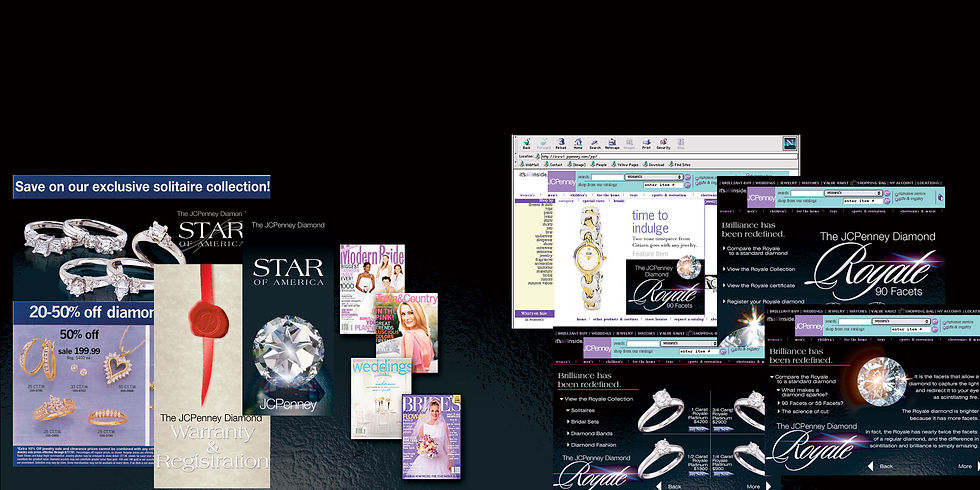Click the Search icon in the Netscape toolbar
Image resolution: width=980 pixels, height=490 pixels.
pyautogui.click(x=595, y=144)
